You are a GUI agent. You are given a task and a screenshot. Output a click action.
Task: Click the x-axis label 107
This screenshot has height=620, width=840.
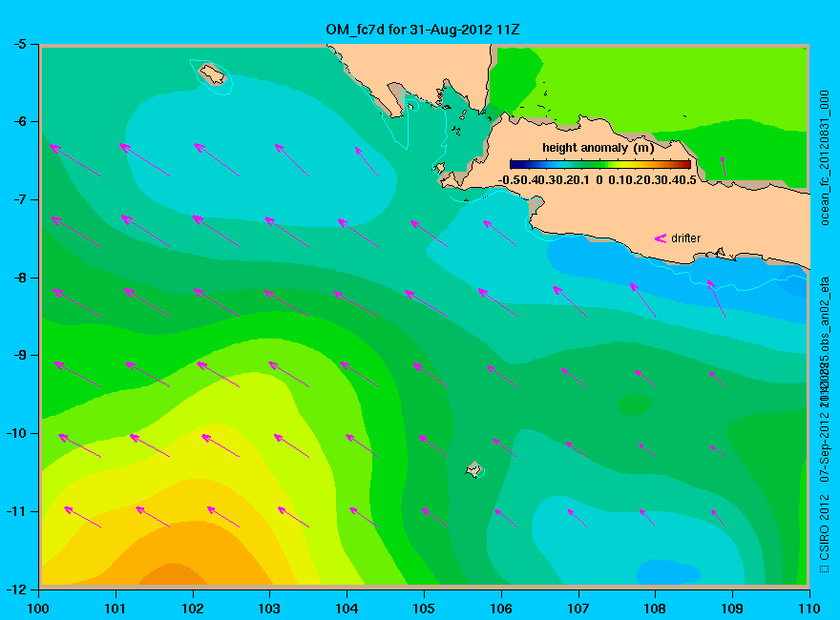[578, 609]
